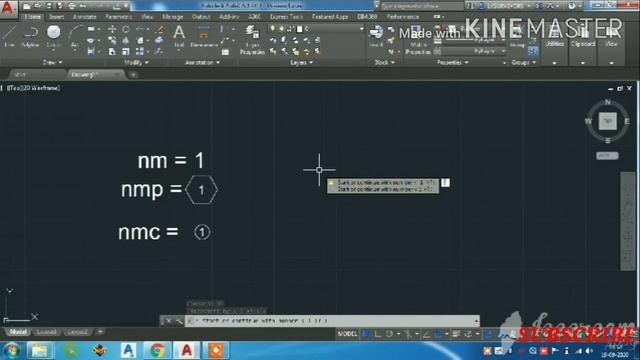Select the Array tool in Modify panel
This screenshot has width=640, height=360.
tap(140, 51)
